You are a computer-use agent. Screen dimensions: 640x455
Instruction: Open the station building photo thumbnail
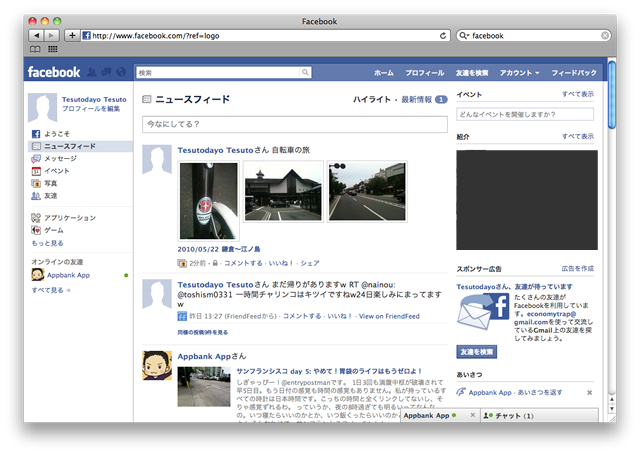(283, 191)
